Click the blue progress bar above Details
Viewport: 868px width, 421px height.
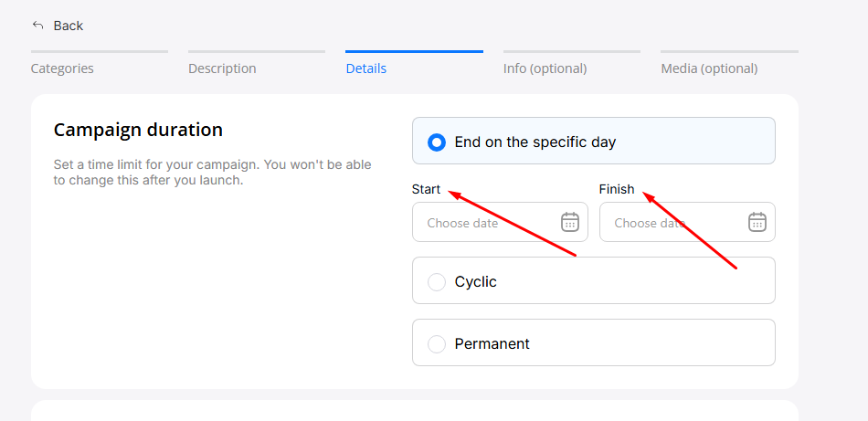pos(414,51)
